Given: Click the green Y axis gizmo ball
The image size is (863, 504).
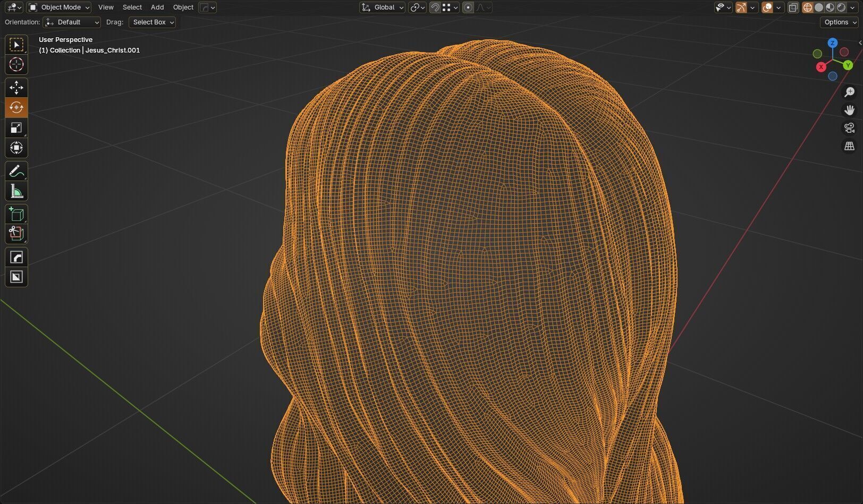Looking at the screenshot, I should click(x=848, y=65).
